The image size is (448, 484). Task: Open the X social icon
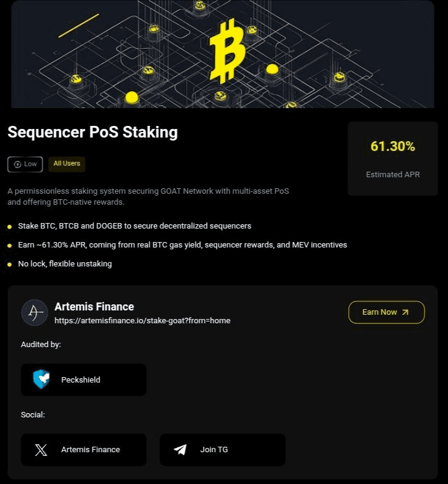[x=41, y=450]
